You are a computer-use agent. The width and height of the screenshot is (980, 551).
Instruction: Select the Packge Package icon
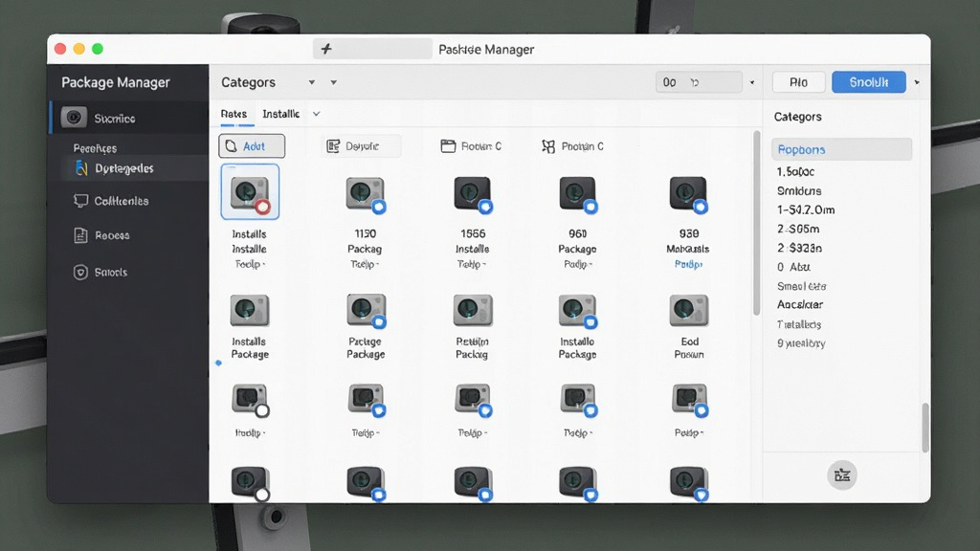pyautogui.click(x=367, y=311)
